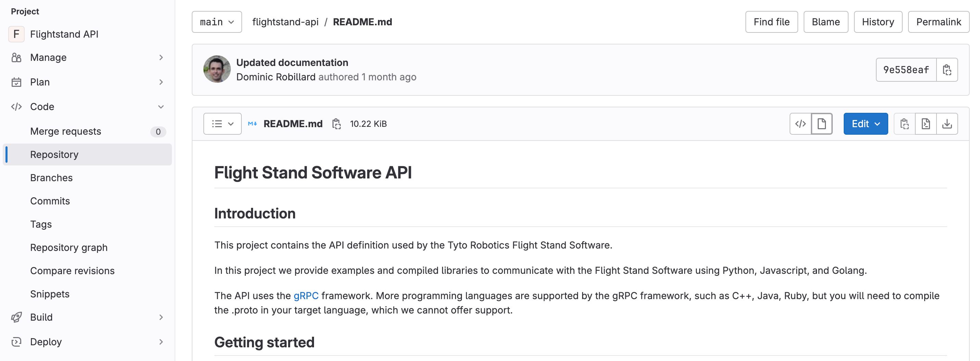Copy the README.md file path icon

(336, 123)
